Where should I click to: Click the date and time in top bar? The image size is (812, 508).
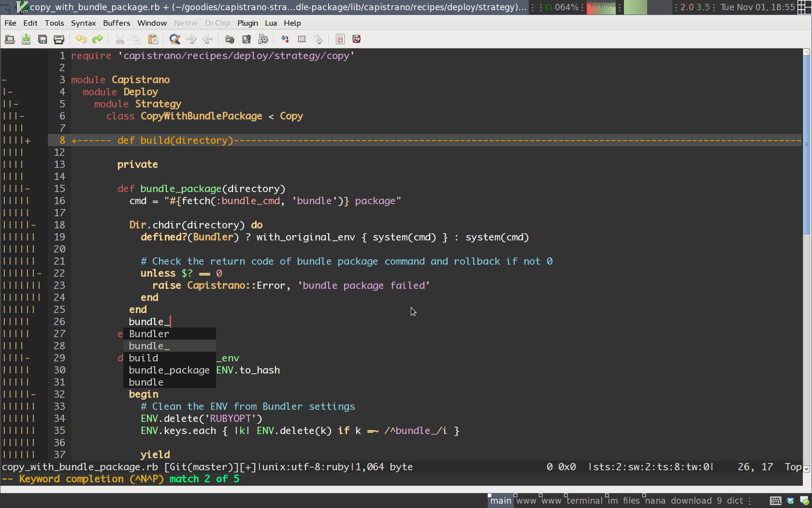(x=757, y=7)
